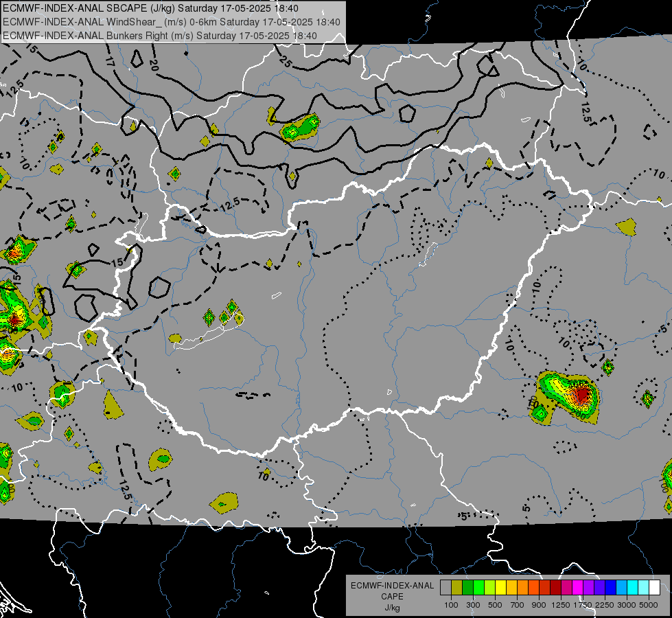Click the dark red legend swatch before 1250
This screenshot has width=672, height=618.
coord(556,588)
